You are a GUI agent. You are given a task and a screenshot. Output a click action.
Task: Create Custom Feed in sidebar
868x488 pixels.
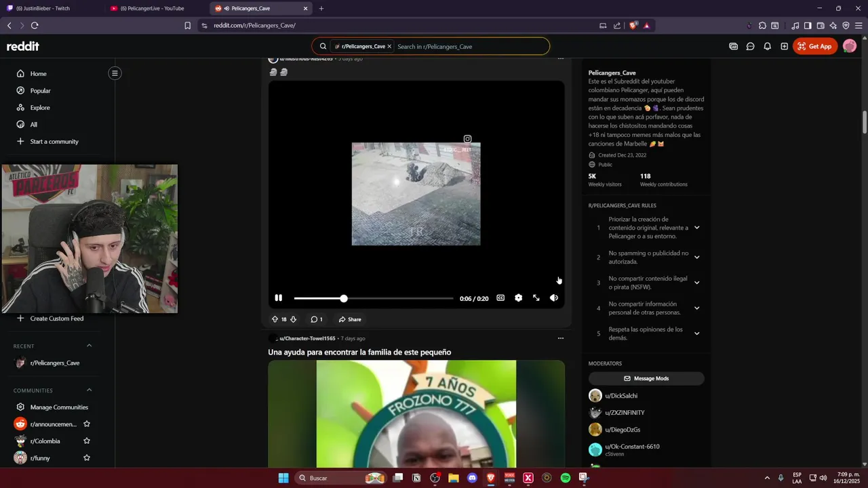(x=57, y=319)
